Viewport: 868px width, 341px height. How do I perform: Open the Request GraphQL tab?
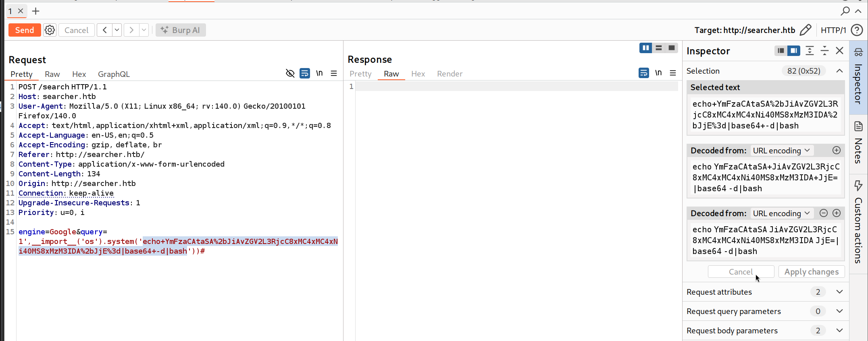(114, 74)
